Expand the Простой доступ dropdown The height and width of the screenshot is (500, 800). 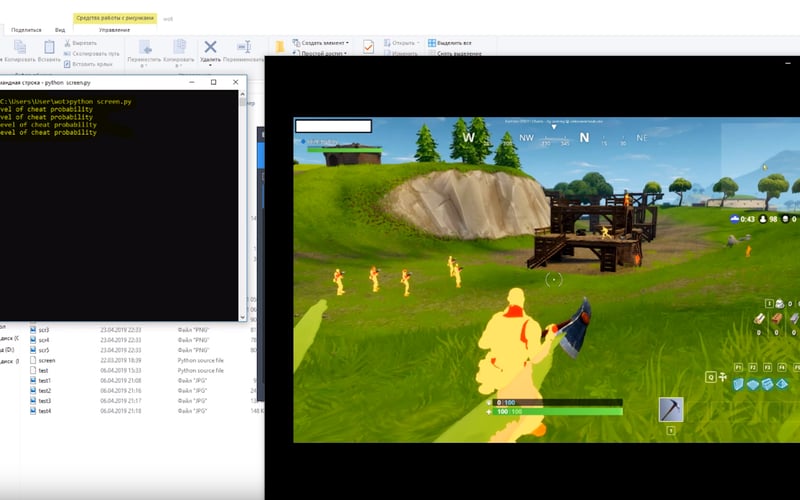tap(320, 53)
